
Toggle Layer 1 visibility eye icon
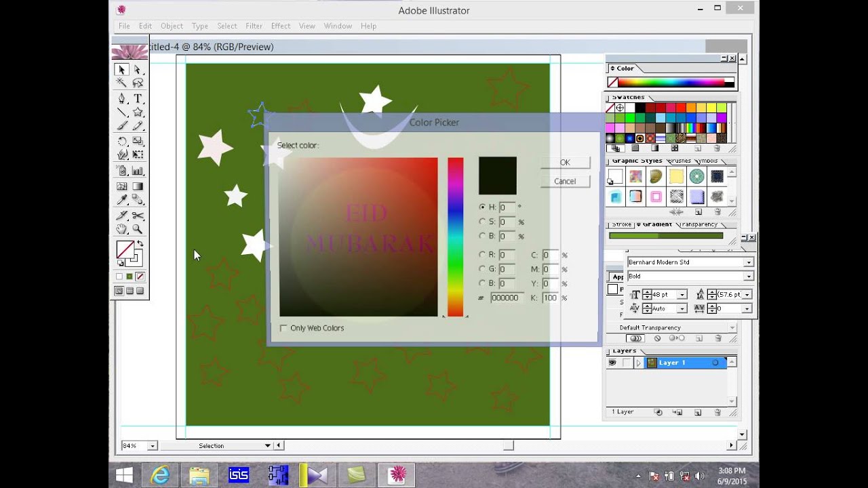(612, 363)
